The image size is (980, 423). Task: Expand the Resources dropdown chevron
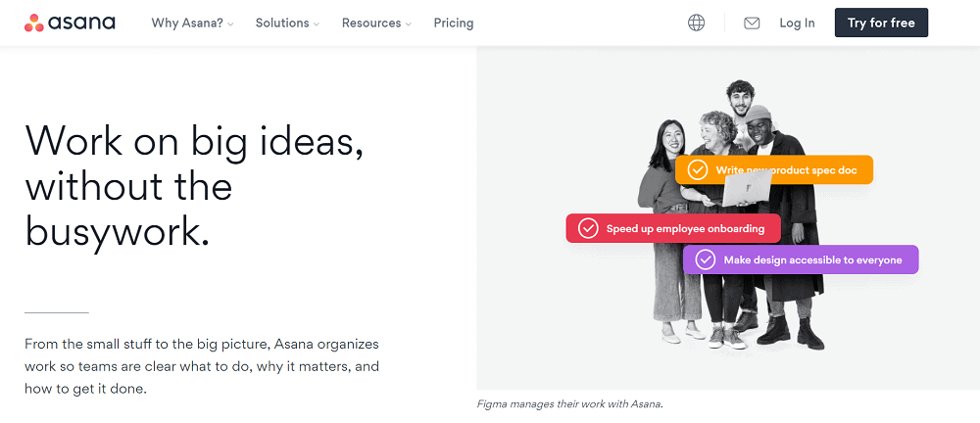click(408, 24)
